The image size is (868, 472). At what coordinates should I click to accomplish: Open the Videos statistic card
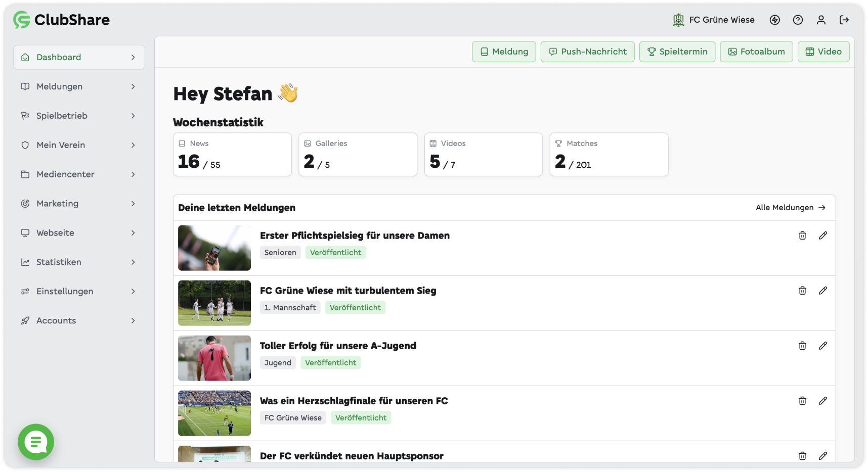[483, 155]
